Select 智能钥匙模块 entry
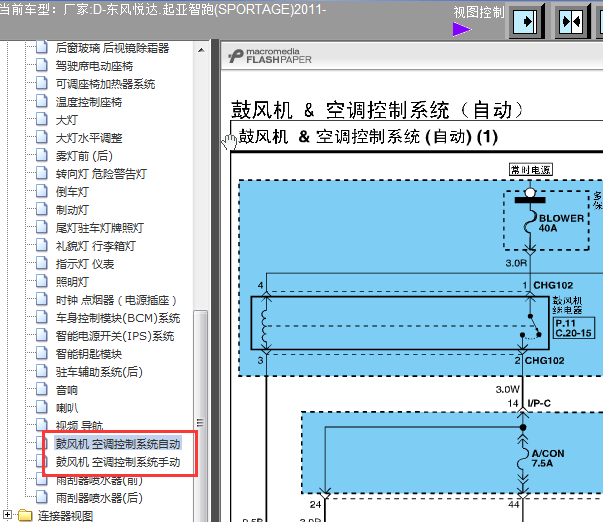The image size is (603, 522). [89, 354]
